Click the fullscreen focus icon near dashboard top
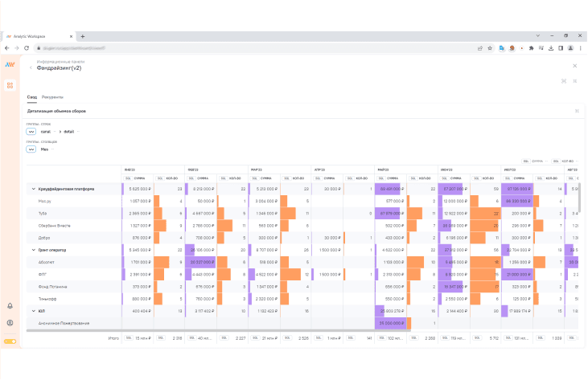The width and height of the screenshot is (588, 380). coord(564,81)
